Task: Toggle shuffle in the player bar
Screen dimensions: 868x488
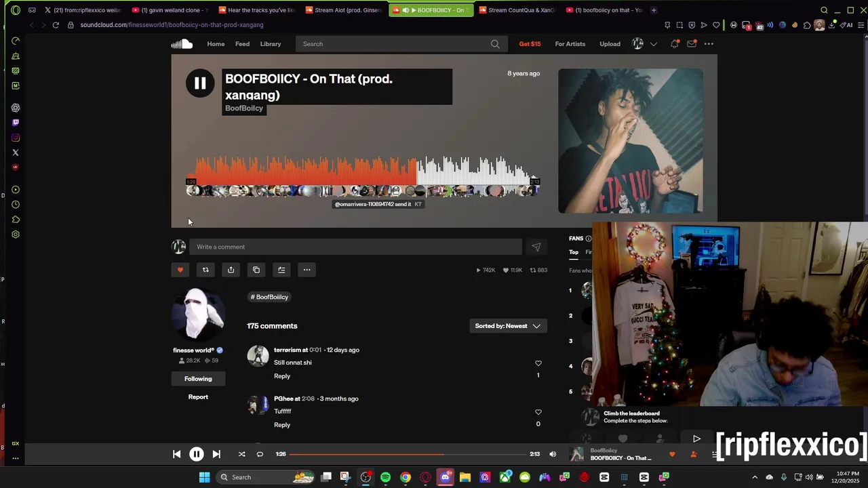Action: [x=241, y=454]
